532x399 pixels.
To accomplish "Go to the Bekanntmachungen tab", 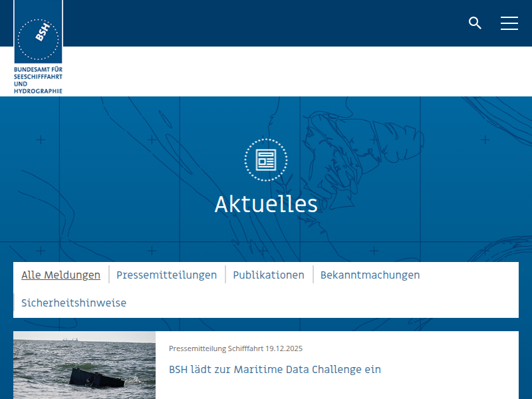I will 370,275.
